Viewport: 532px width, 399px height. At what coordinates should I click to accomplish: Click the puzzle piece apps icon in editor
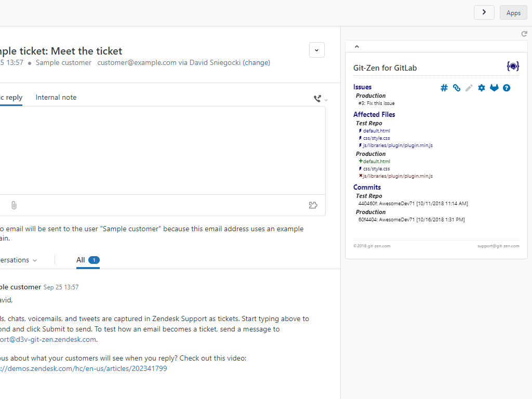[313, 205]
